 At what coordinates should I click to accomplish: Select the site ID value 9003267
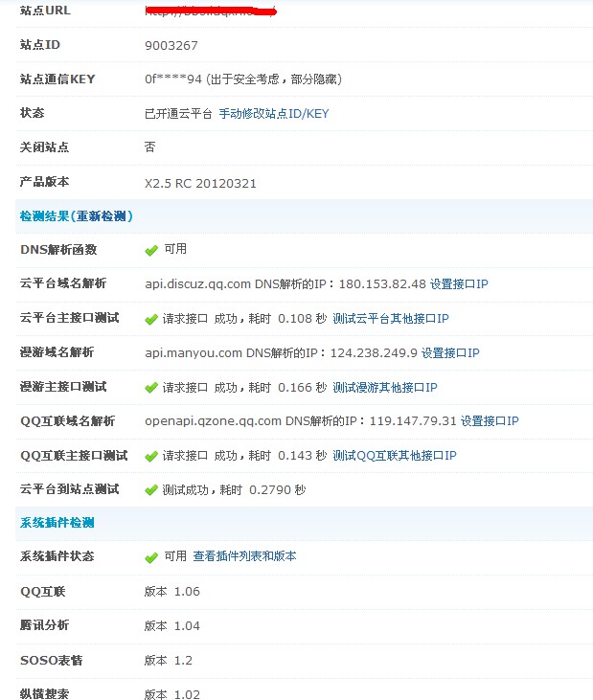(171, 46)
